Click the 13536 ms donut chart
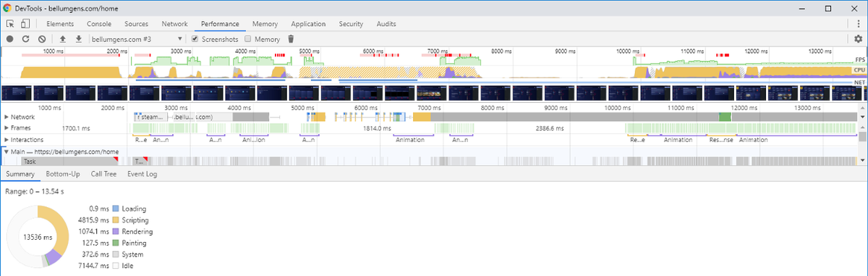The width and height of the screenshot is (868, 276). point(38,237)
